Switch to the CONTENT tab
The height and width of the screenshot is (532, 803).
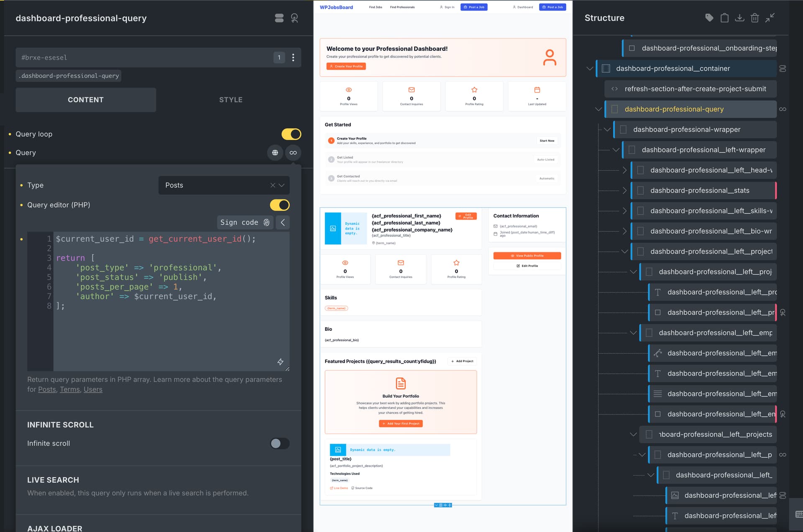86,100
